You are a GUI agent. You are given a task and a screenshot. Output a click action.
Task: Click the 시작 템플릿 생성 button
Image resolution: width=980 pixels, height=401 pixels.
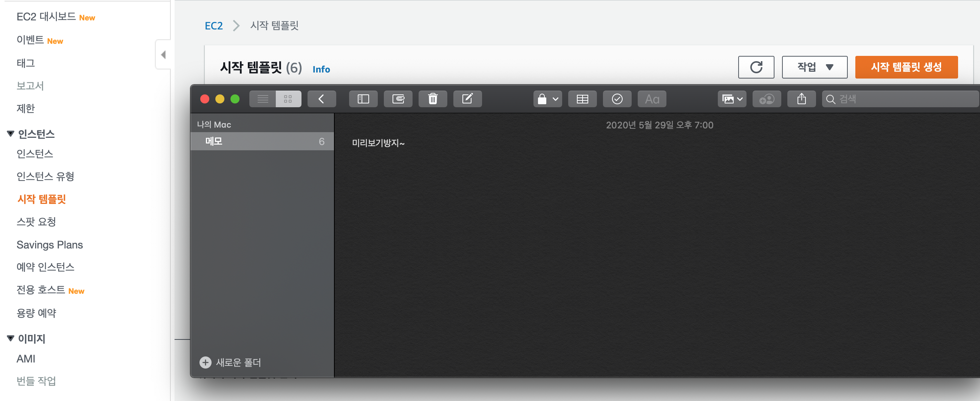coord(906,67)
